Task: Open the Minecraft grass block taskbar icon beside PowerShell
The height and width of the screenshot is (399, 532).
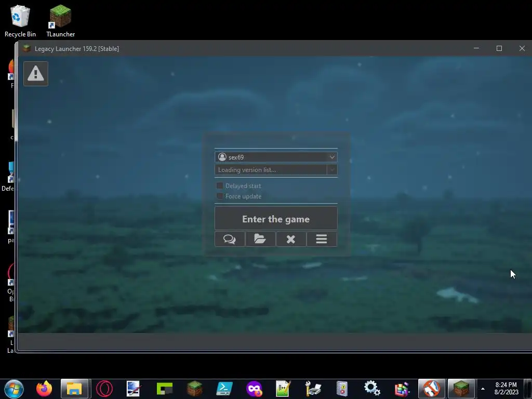Action: point(194,389)
